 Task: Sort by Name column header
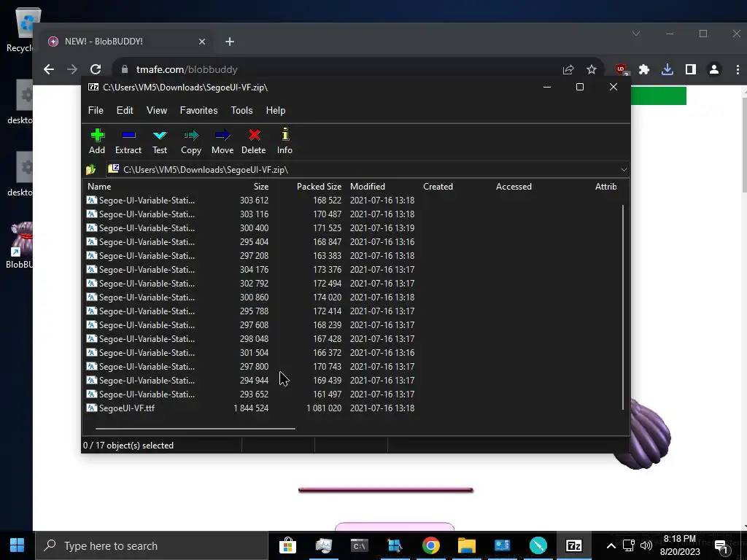coord(99,187)
